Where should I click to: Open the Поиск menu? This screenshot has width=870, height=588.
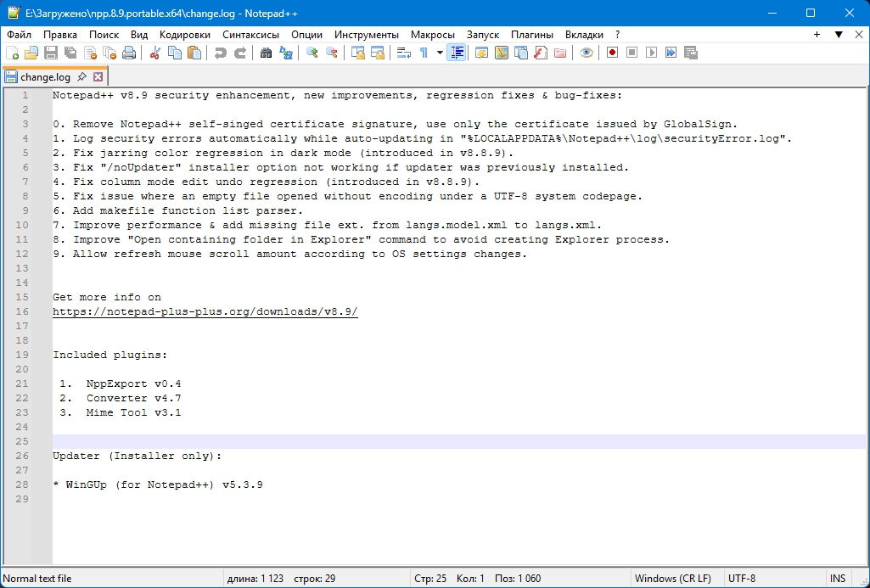coord(104,35)
